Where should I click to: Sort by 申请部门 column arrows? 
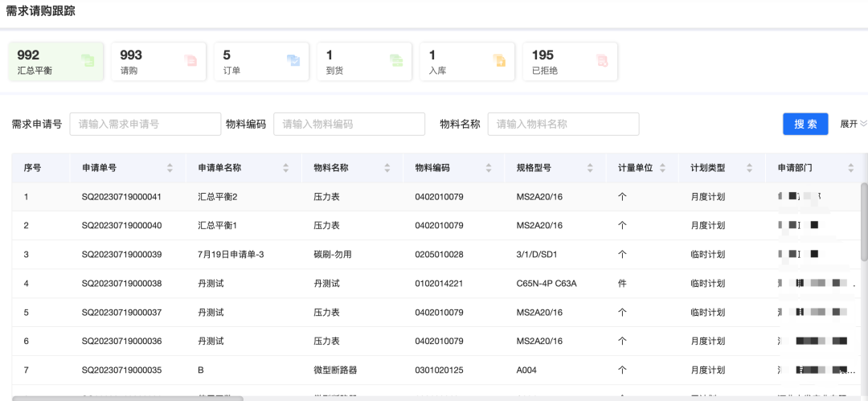tap(851, 168)
